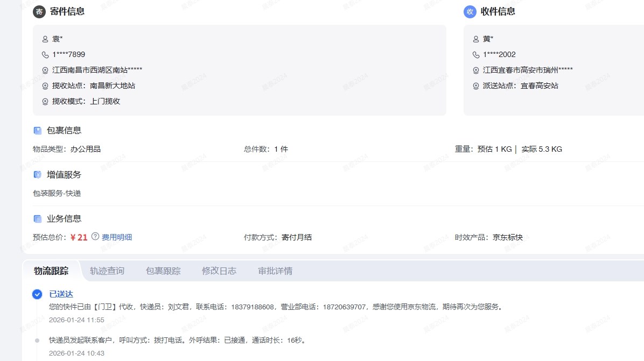Click the value-added service icon beside 增值服务

click(x=38, y=175)
